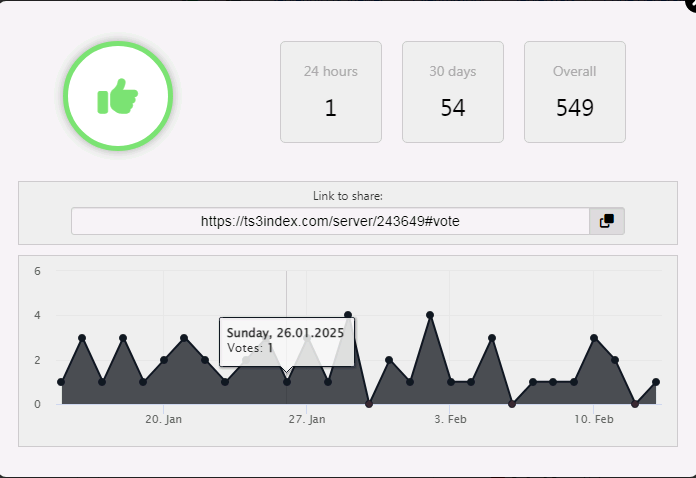The image size is (696, 478).
Task: Click the 'Link to share:' label
Action: [x=348, y=196]
